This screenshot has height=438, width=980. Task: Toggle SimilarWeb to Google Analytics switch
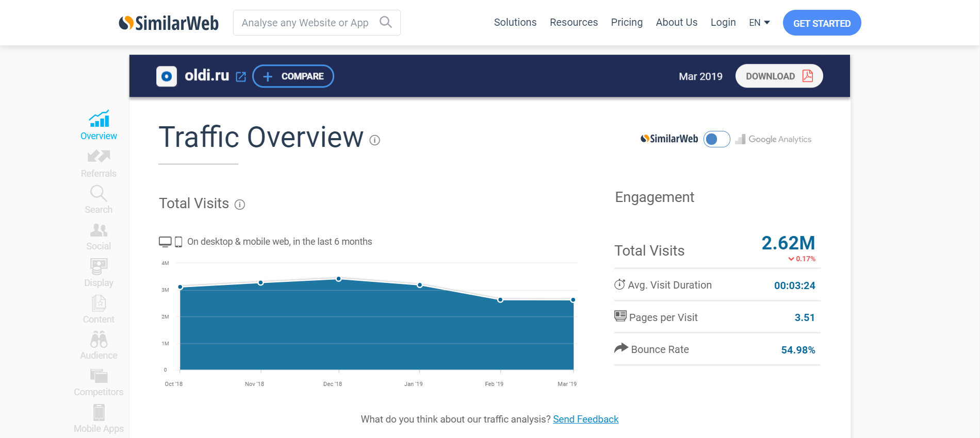point(716,139)
